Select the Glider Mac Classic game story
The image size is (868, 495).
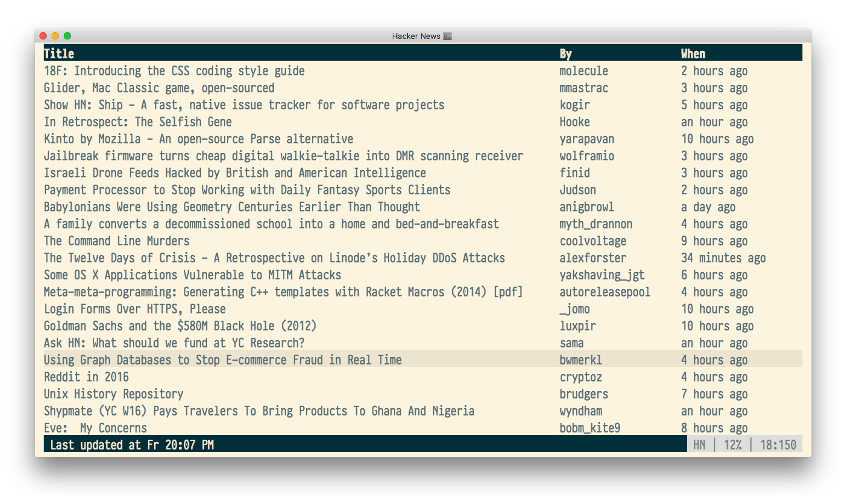[159, 88]
